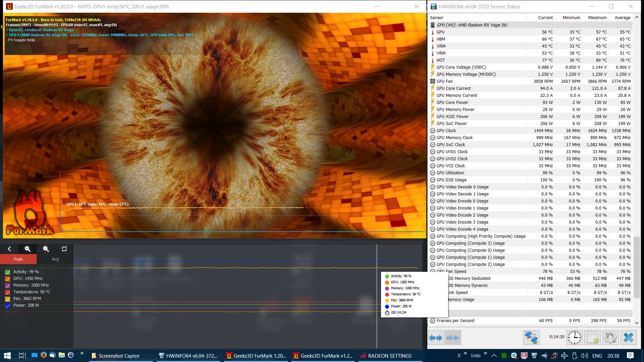Zoom in the Radeon performance graph
This screenshot has width=644, height=362.
click(28, 249)
